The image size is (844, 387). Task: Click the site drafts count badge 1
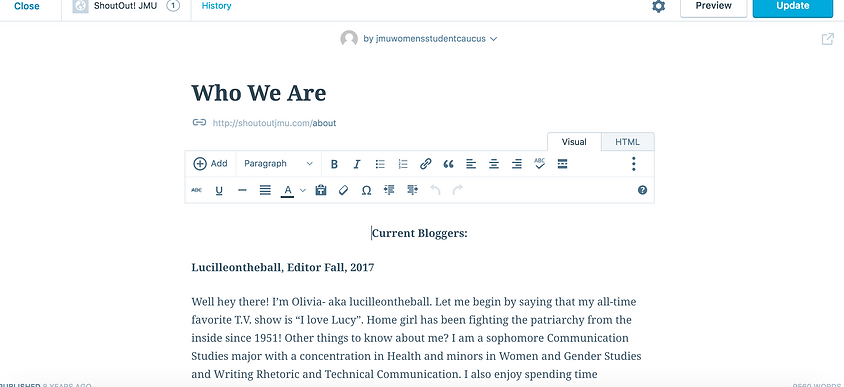(173, 6)
